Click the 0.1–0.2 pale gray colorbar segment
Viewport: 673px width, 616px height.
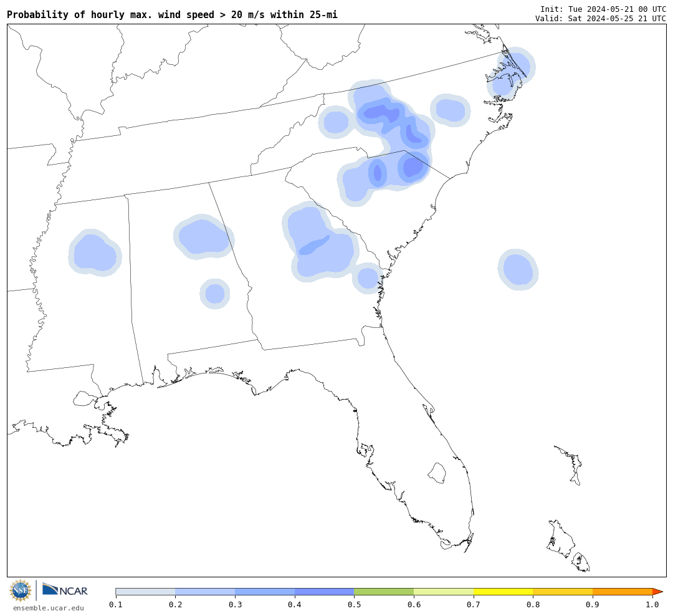tap(145, 592)
